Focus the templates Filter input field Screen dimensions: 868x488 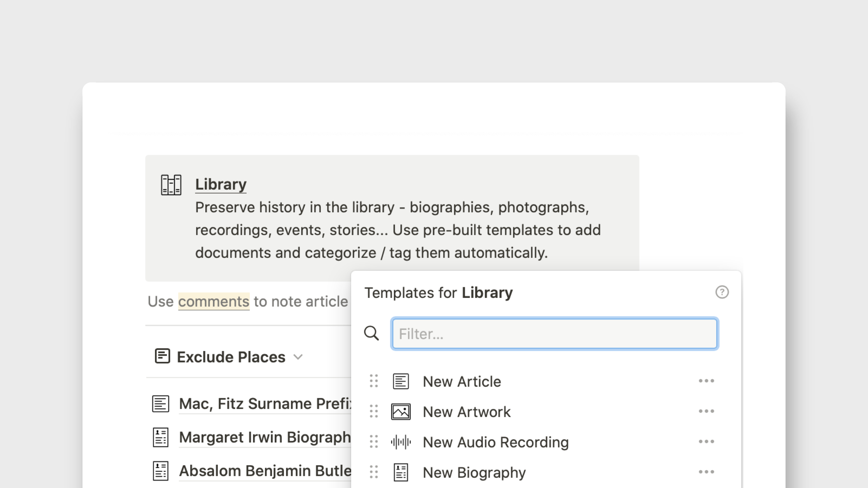pyautogui.click(x=554, y=334)
